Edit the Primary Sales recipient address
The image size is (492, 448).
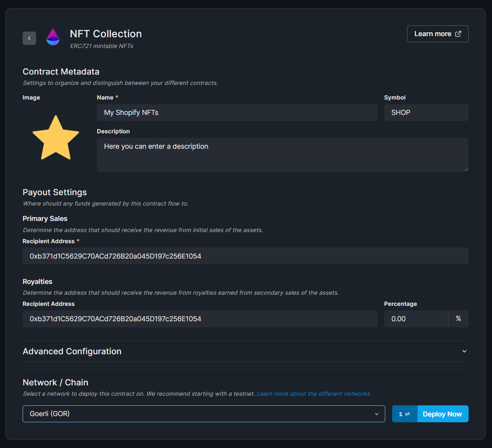click(x=245, y=256)
